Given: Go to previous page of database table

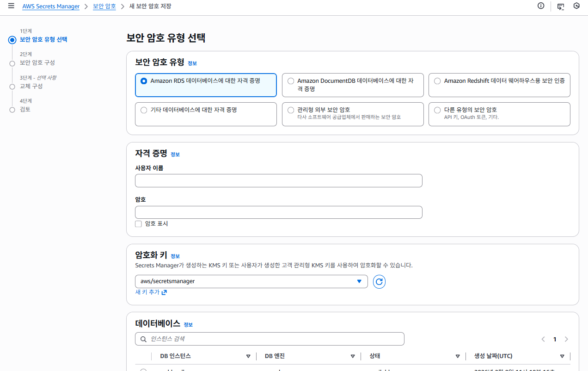Looking at the screenshot, I should click(x=543, y=339).
